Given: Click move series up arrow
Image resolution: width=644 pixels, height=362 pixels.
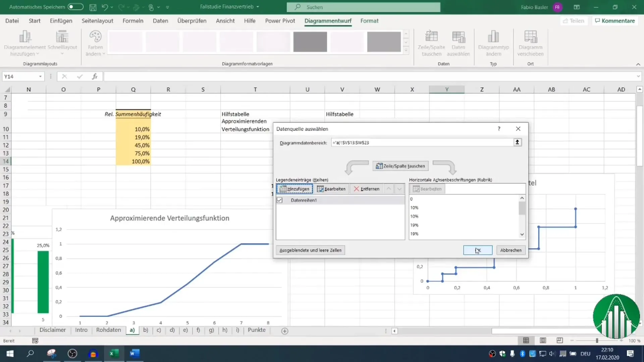Looking at the screenshot, I should point(388,189).
